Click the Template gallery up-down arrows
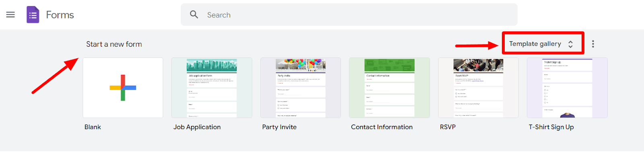This screenshot has width=644, height=152. click(570, 44)
